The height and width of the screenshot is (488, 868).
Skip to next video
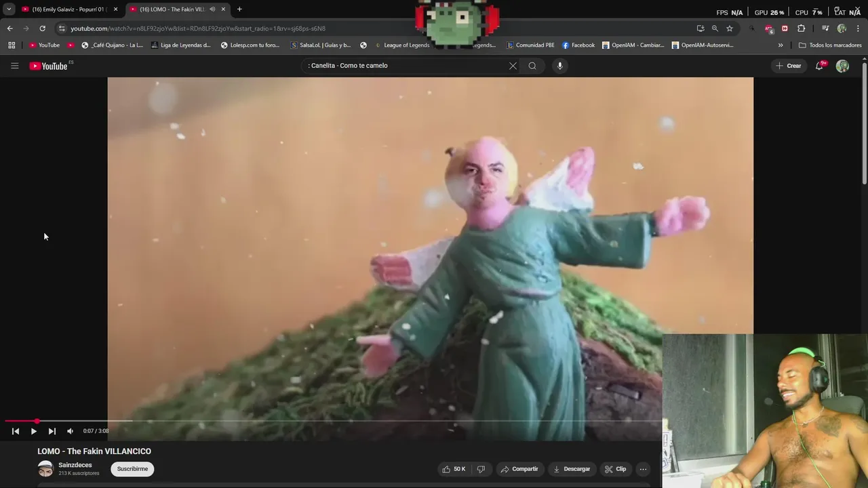coord(52,431)
